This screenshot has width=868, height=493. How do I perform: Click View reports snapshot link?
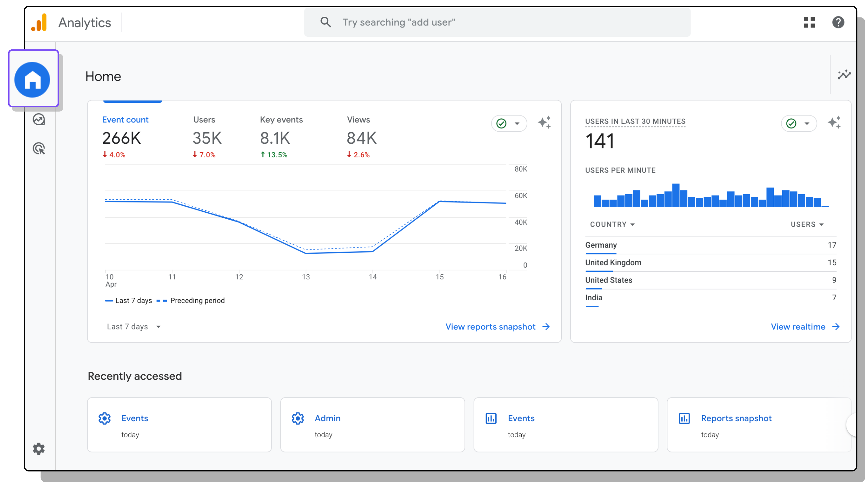pos(497,327)
